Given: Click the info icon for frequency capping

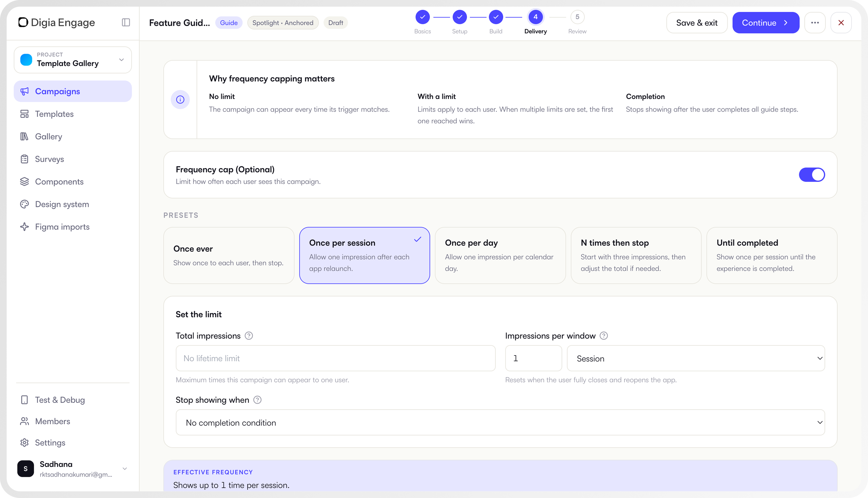Looking at the screenshot, I should pos(180,100).
